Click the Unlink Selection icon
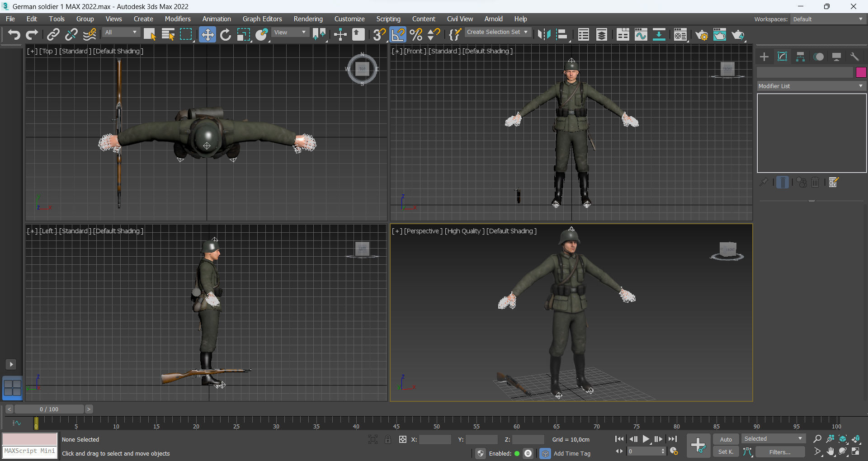Image resolution: width=868 pixels, height=461 pixels. point(71,34)
